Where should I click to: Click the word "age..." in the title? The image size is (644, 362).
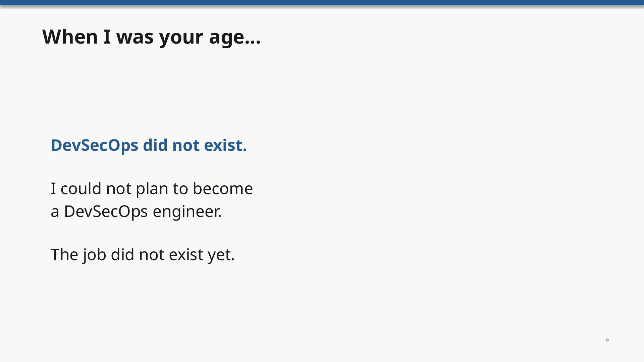click(235, 38)
